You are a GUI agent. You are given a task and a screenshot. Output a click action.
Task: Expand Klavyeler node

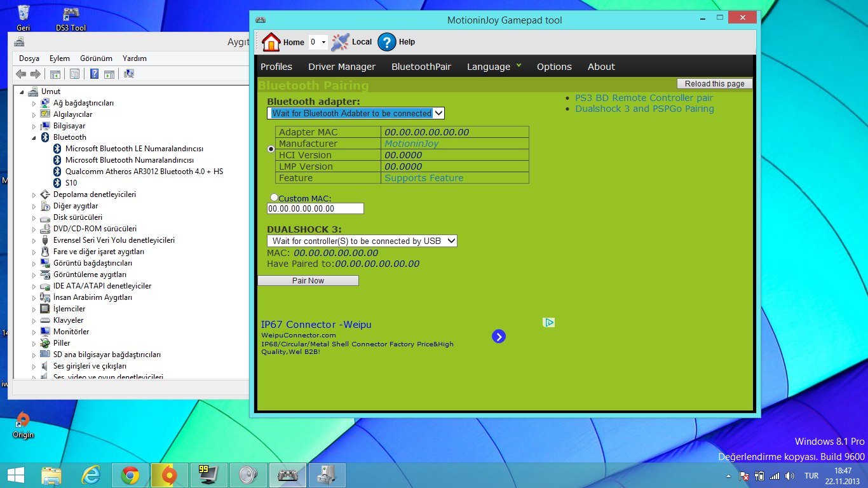point(34,320)
